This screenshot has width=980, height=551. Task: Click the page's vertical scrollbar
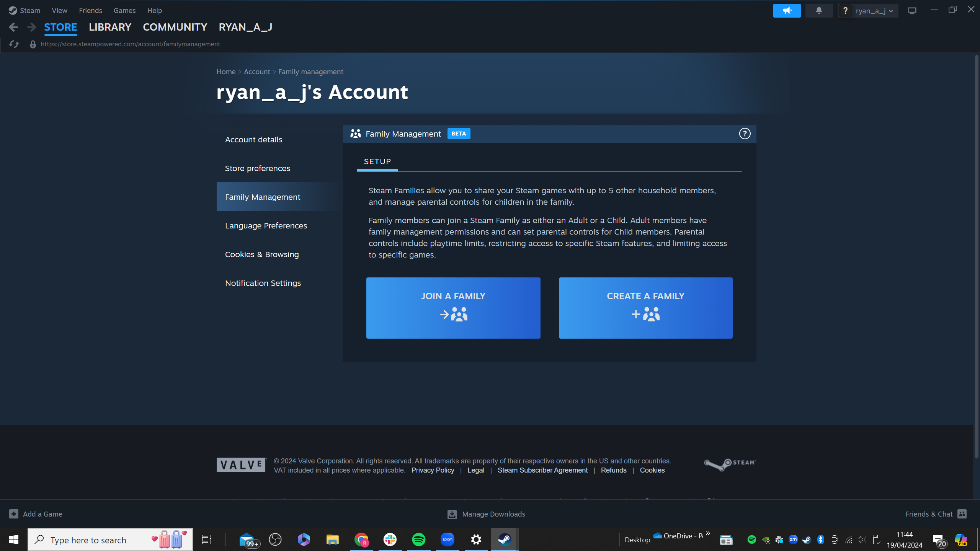pos(976,256)
